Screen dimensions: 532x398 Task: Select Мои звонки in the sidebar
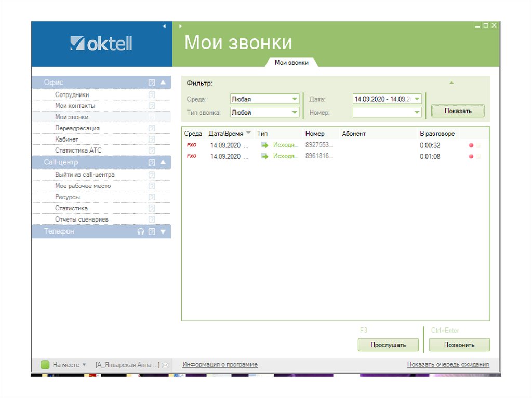pos(72,117)
